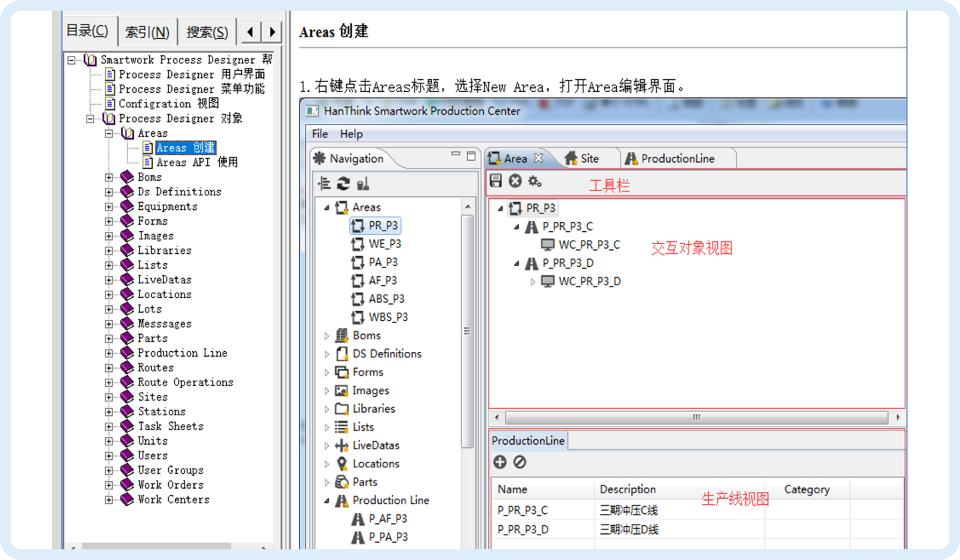
Task: Click the Navigation panel maximize icon
Action: pos(471,155)
